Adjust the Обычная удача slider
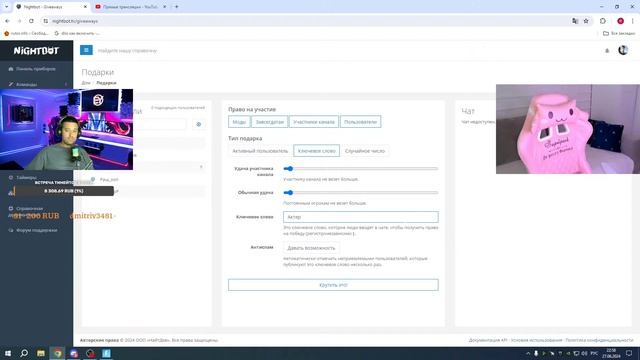640x360 pixels. click(361, 193)
